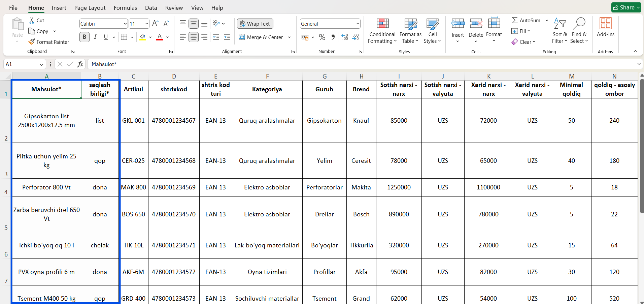
Task: Click the Merge & Center button
Action: pyautogui.click(x=261, y=37)
